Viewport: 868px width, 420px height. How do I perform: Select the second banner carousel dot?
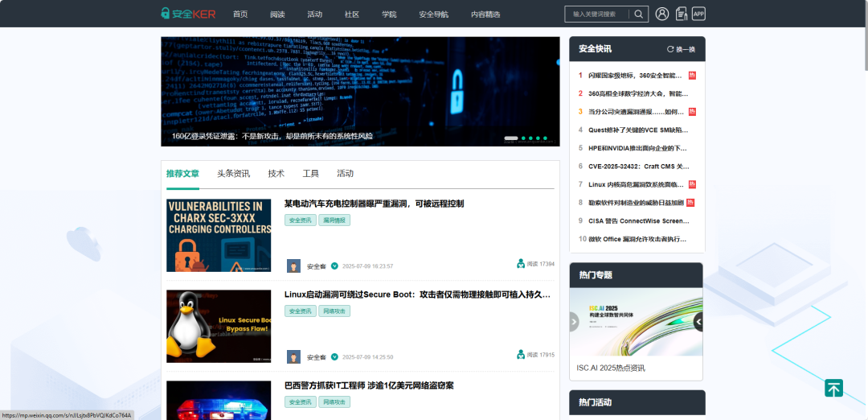coord(523,138)
